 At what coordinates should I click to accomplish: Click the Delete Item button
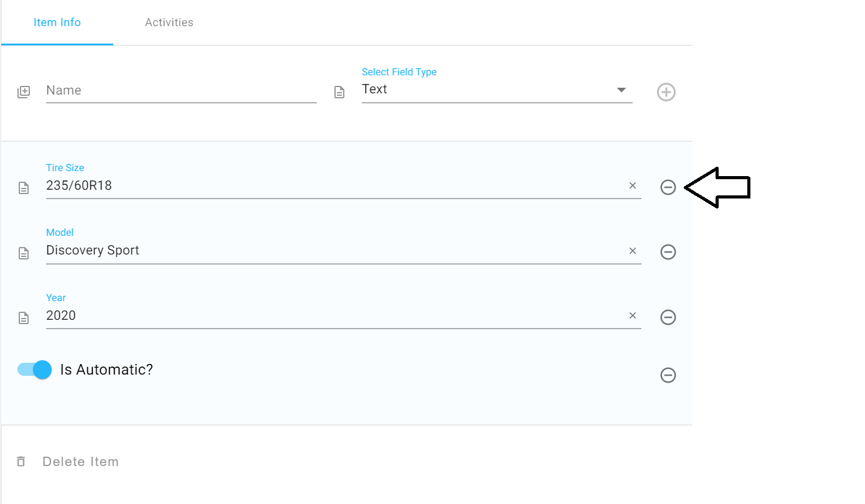click(x=80, y=462)
